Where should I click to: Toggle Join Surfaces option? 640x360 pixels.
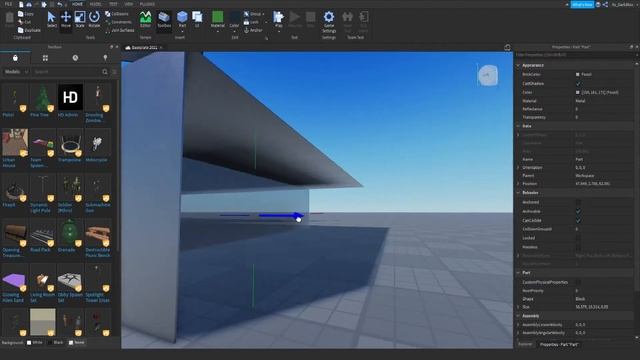120,30
